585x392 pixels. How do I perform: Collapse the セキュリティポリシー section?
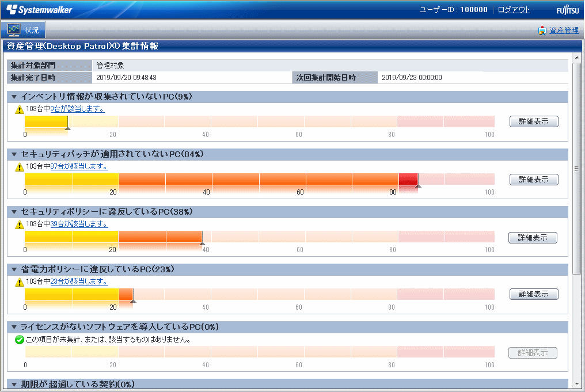[x=14, y=212]
